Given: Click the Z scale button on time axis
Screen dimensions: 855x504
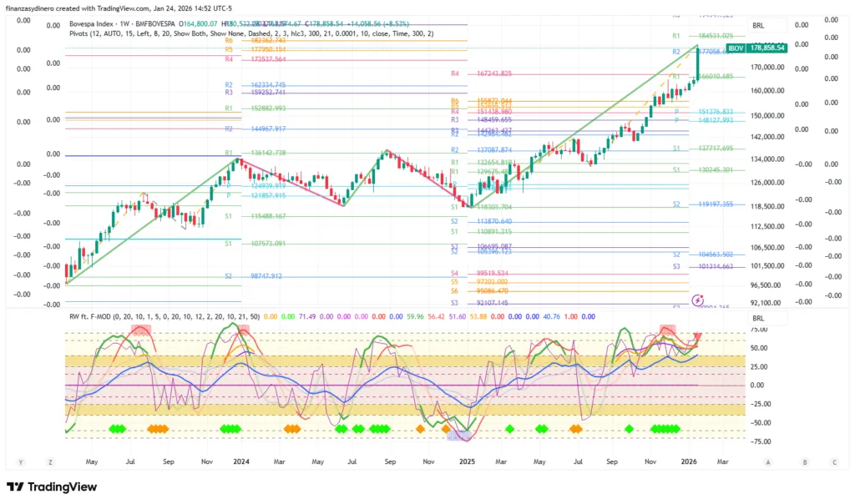Looking at the screenshot, I should [x=51, y=461].
